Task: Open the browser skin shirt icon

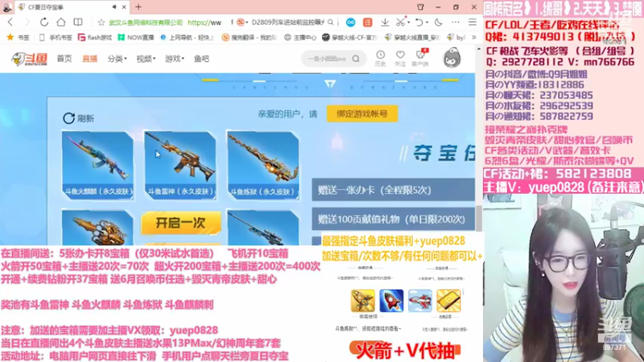Action: click(x=420, y=7)
